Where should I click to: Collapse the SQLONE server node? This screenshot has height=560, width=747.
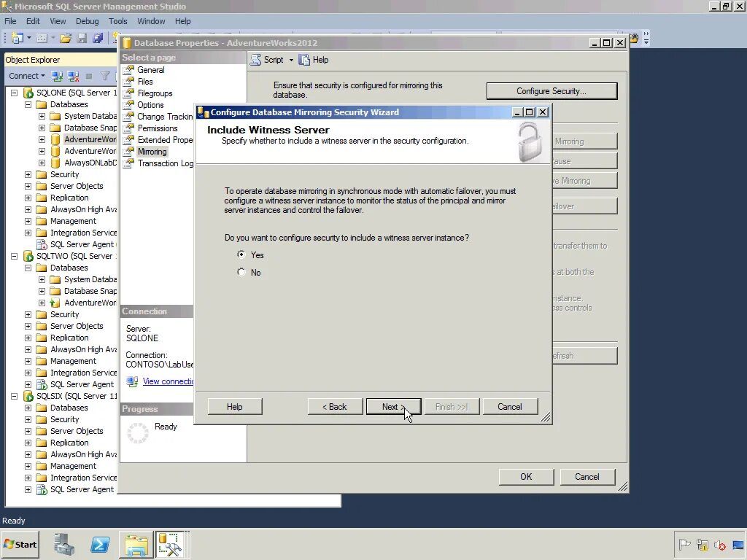(15, 93)
